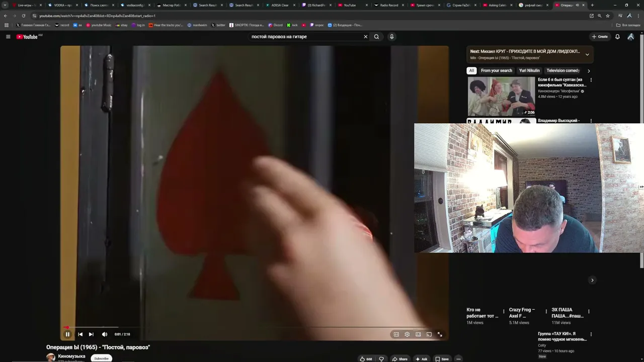The image size is (644, 362).
Task: Open options for Кто не работает short
Action: tap(504, 311)
